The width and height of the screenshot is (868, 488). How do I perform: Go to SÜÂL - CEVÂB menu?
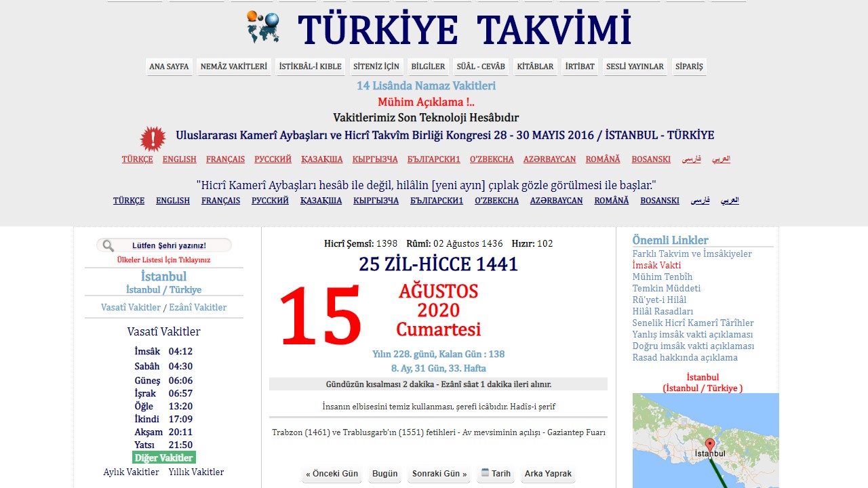click(x=481, y=66)
